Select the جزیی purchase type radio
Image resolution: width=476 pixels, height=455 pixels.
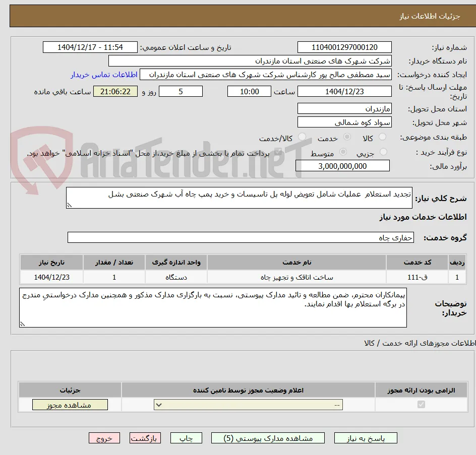click(x=384, y=152)
